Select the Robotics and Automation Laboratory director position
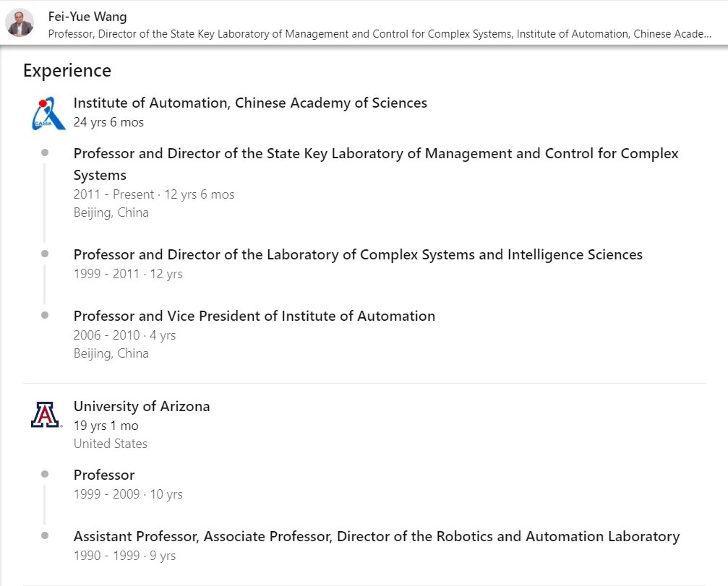 377,536
